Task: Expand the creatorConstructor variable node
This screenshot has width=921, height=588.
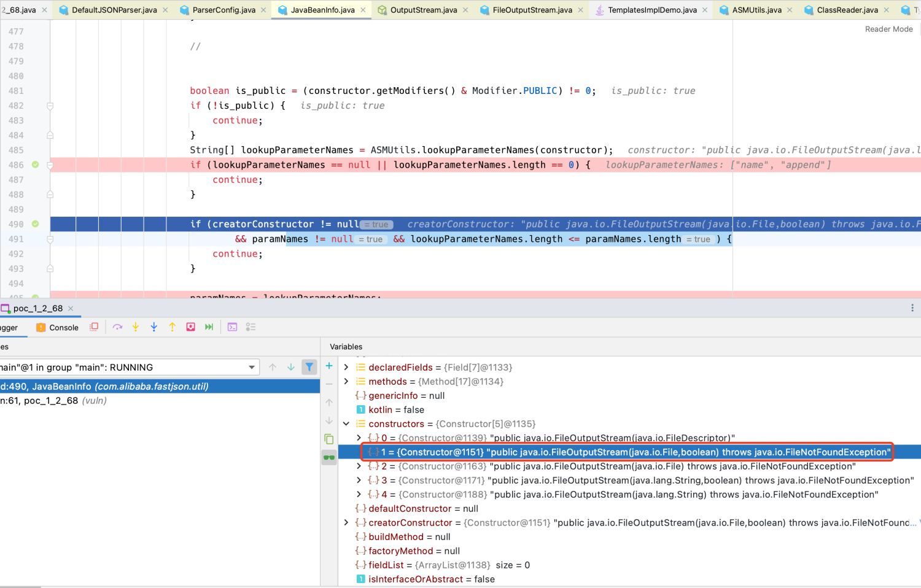Action: [x=346, y=522]
